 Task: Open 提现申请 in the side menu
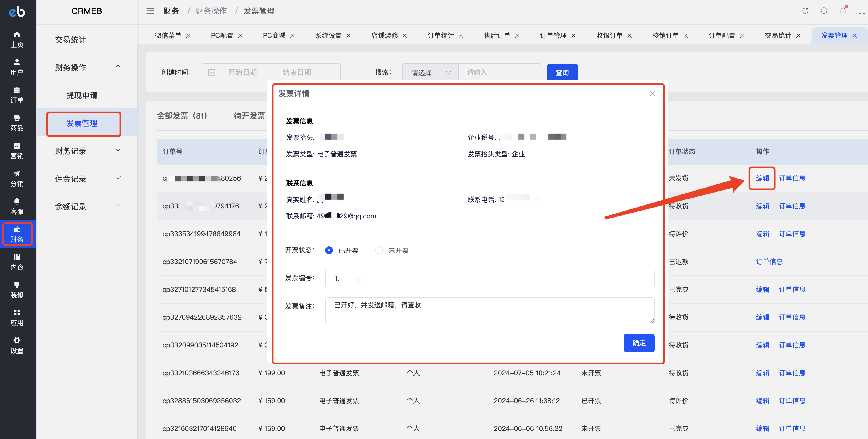(82, 95)
